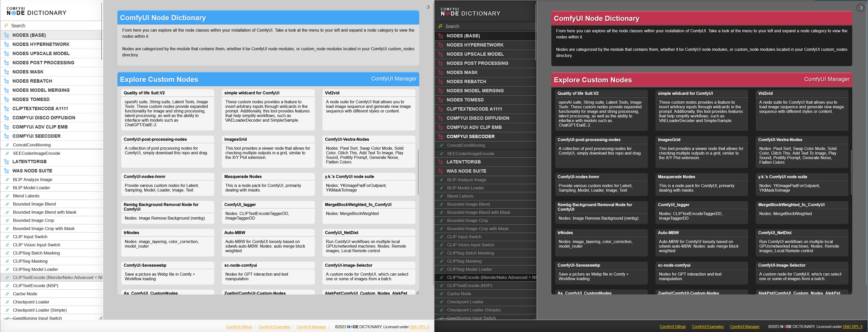The width and height of the screenshot is (868, 332).
Task: Click tree icon beside CLIPTEXTENCODE A1111, light window
Action: (x=6, y=108)
